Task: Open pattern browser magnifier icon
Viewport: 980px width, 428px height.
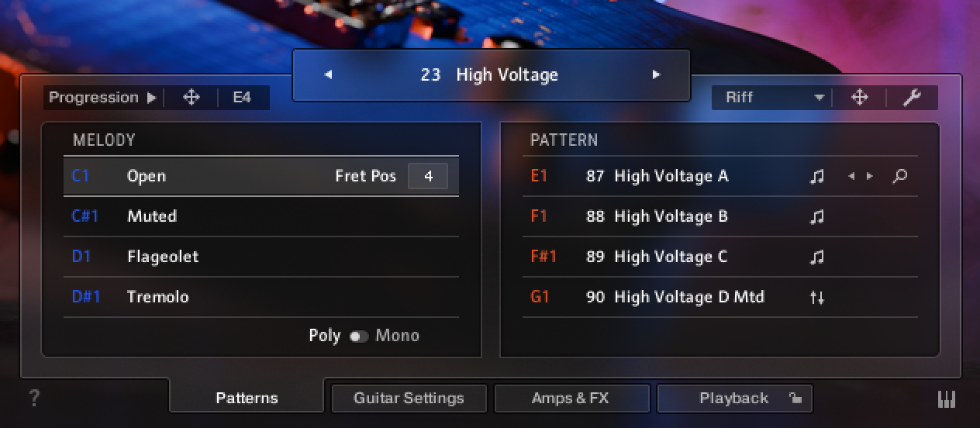Action: coord(899,177)
